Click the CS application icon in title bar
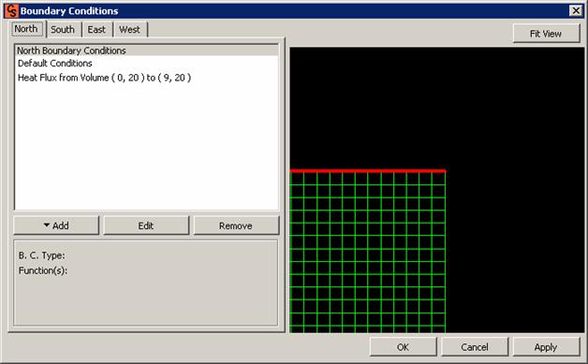Viewport: 588px width, 364px height. (x=11, y=10)
